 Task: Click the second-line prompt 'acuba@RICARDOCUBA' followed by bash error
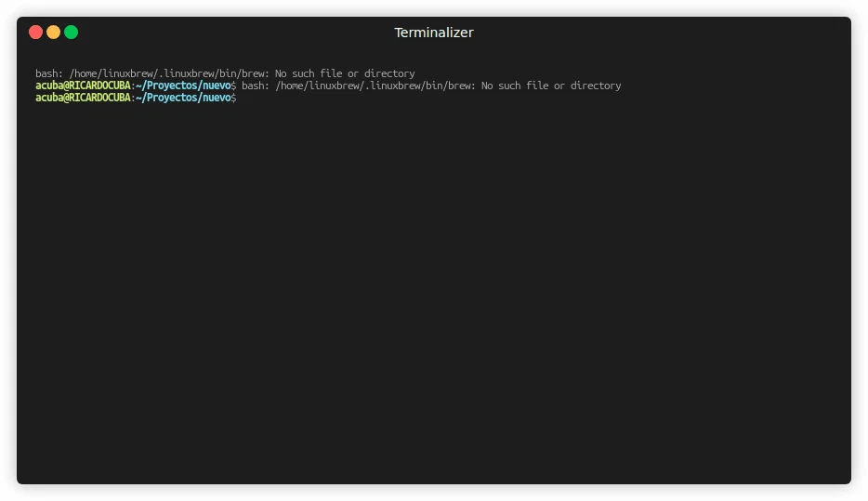point(83,86)
